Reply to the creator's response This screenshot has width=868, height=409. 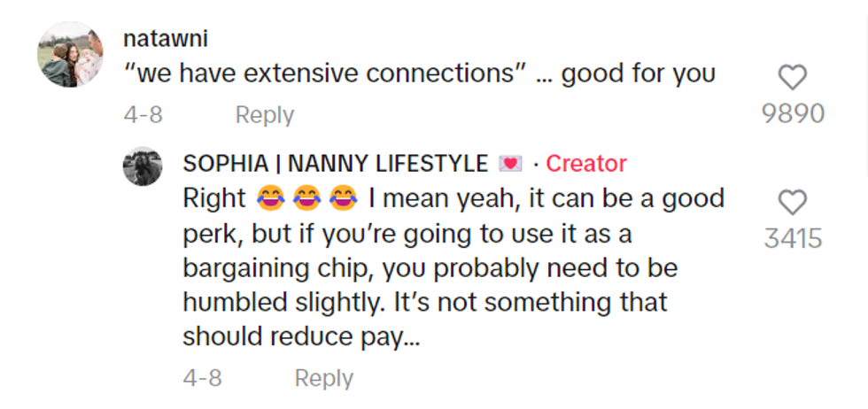[323, 378]
